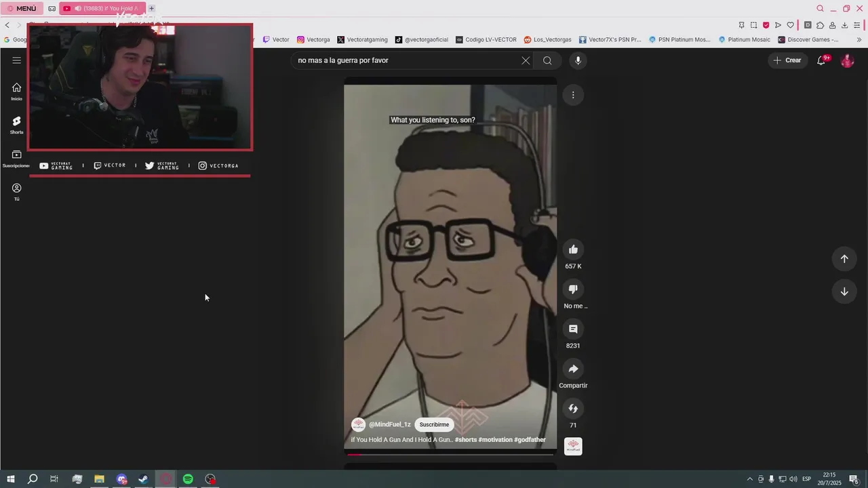
Task: Select the 'If You Hold A' YouTube tab
Action: 102,8
